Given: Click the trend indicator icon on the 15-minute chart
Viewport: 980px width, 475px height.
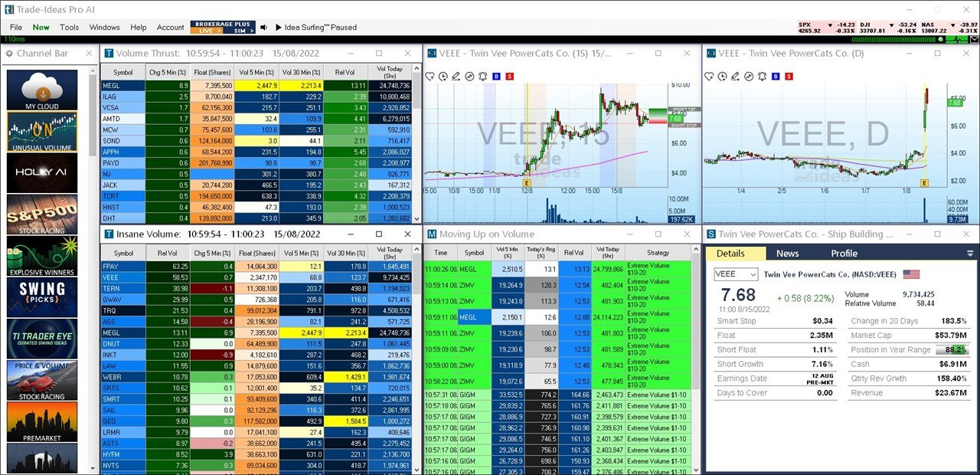Looking at the screenshot, I should (x=469, y=77).
